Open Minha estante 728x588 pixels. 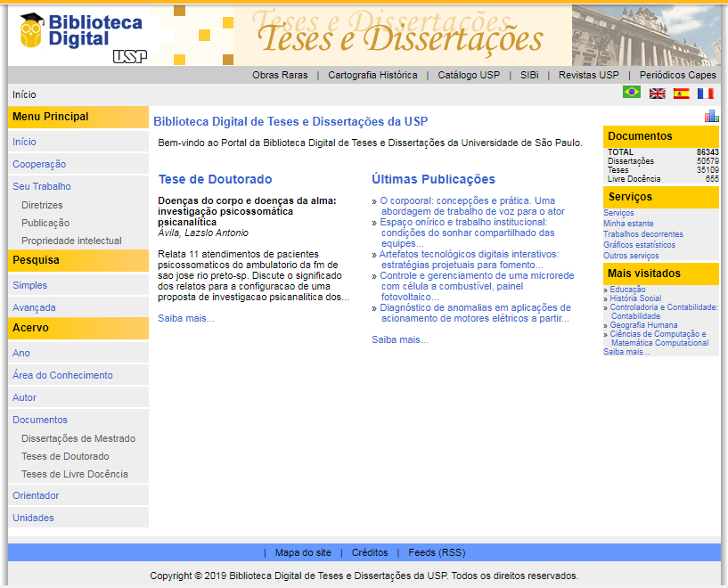click(x=628, y=224)
